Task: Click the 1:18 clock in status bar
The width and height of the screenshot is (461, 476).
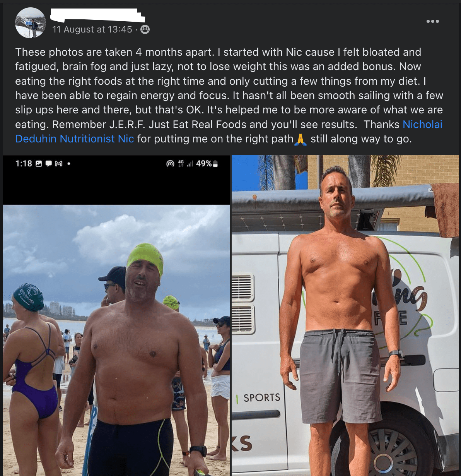Action: pos(24,164)
